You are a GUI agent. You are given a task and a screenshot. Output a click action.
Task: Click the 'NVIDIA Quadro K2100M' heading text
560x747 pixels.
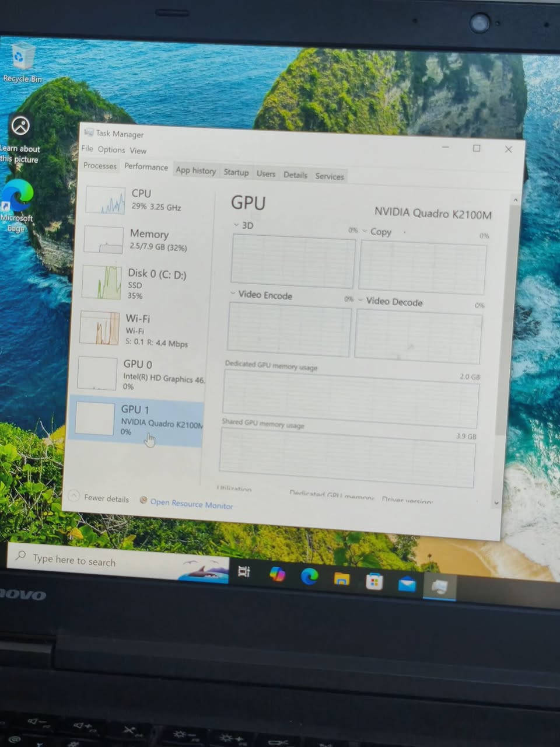point(433,214)
